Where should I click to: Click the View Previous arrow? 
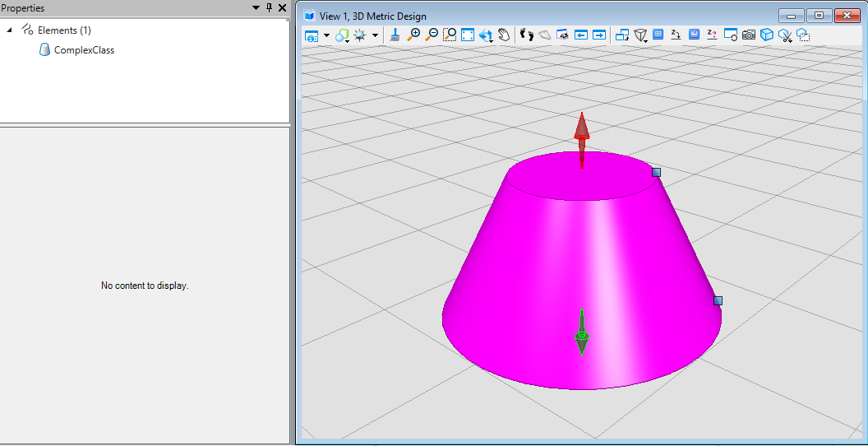click(580, 35)
